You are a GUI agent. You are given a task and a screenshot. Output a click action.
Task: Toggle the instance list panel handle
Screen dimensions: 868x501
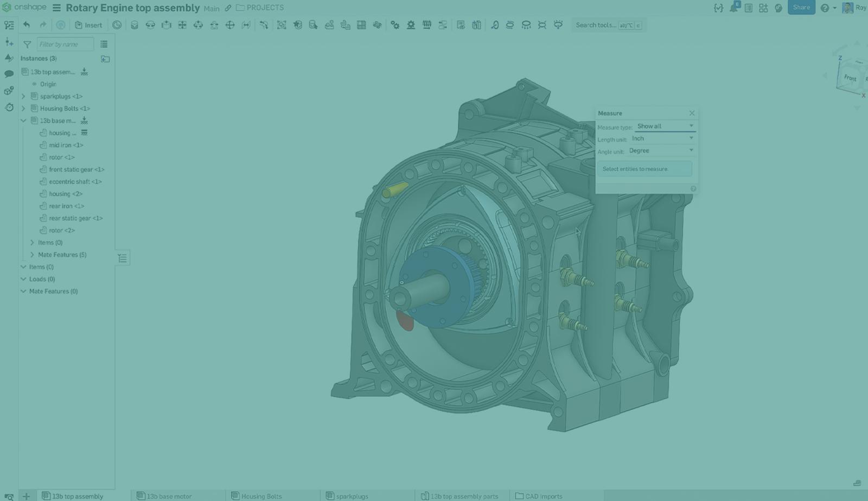tap(123, 258)
